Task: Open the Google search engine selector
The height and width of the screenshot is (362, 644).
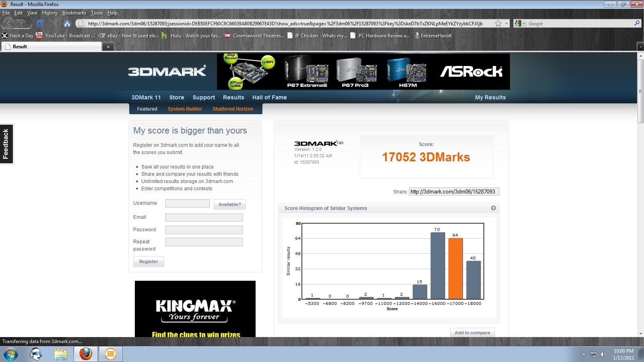Action: [x=520, y=23]
